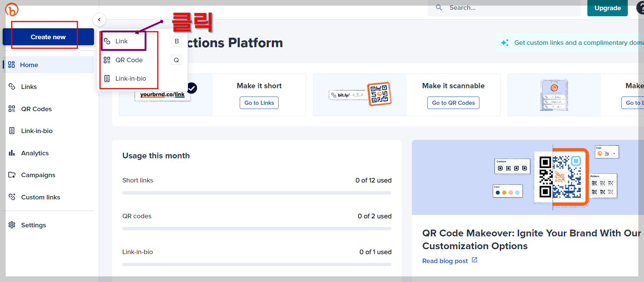Click the '0 of 12 used' text

[373, 180]
